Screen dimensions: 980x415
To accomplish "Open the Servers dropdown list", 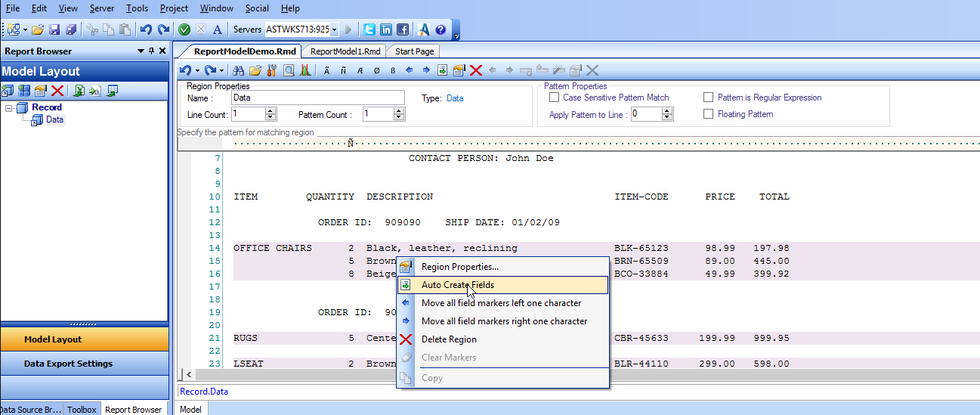I will click(334, 29).
